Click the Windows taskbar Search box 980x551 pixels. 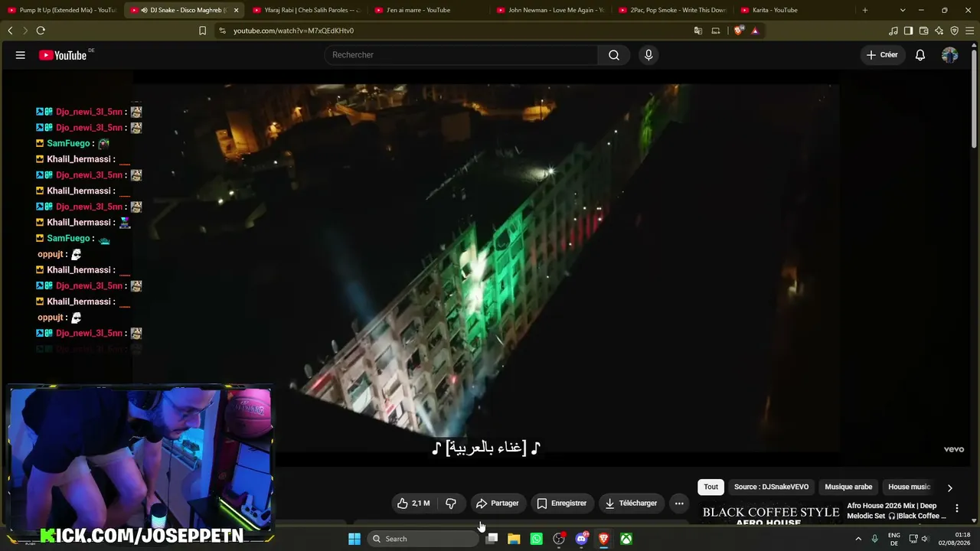pyautogui.click(x=423, y=539)
